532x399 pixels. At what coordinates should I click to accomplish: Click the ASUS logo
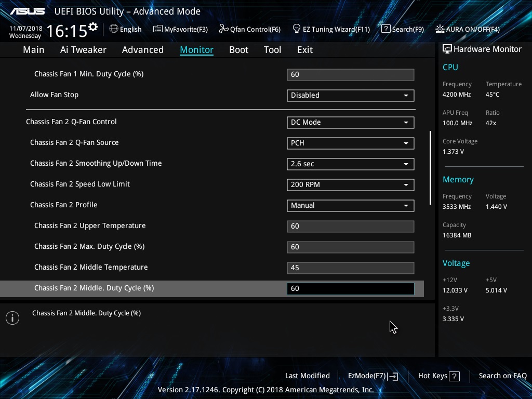coord(28,11)
